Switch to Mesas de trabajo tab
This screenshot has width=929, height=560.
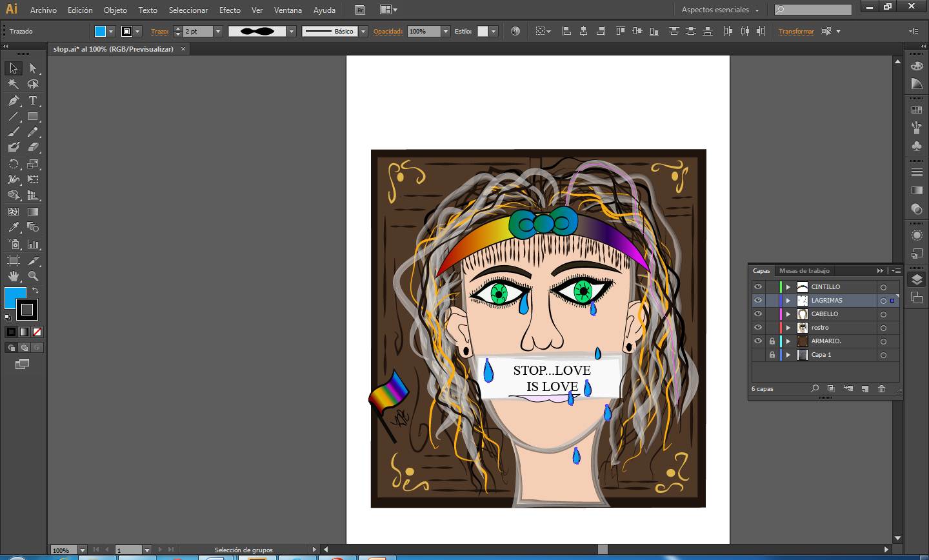click(804, 271)
